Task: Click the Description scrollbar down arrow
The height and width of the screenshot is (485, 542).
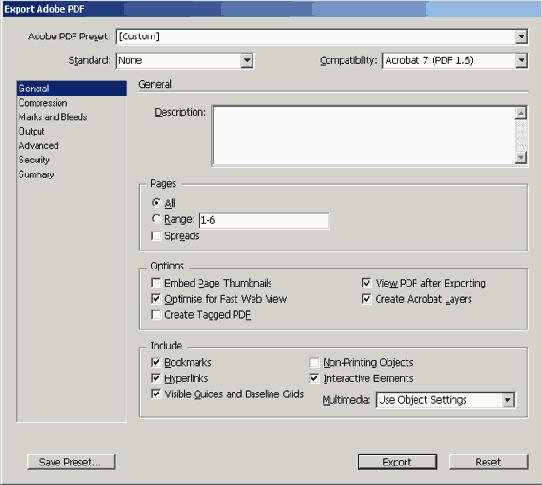Action: (521, 158)
